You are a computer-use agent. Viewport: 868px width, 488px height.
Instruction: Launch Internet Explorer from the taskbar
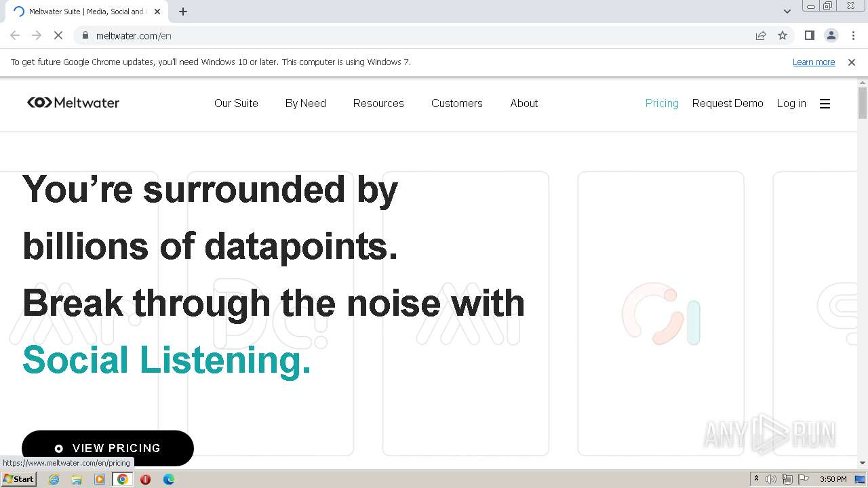coord(54,479)
